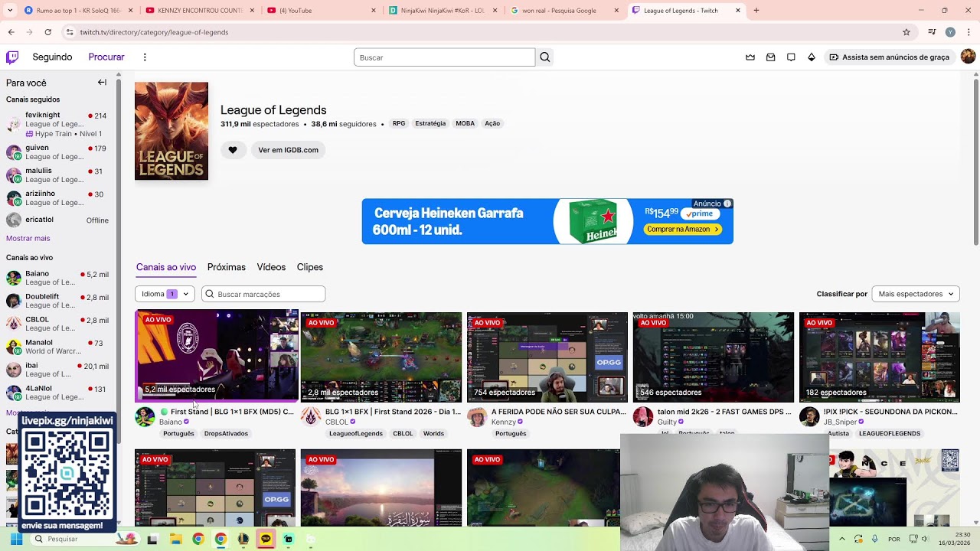980x551 pixels.
Task: Open the Mais espectadores sort dropdown
Action: click(x=916, y=294)
